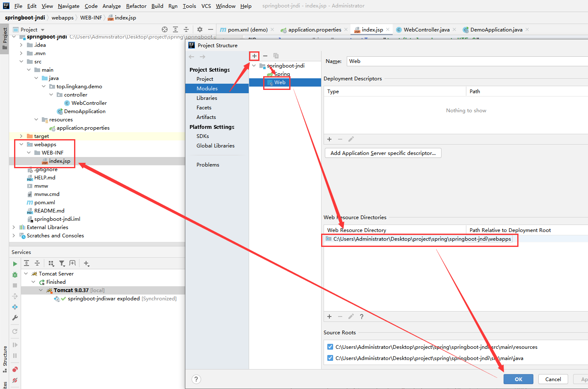Click the copy module icon
The height and width of the screenshot is (389, 588).
pos(276,56)
